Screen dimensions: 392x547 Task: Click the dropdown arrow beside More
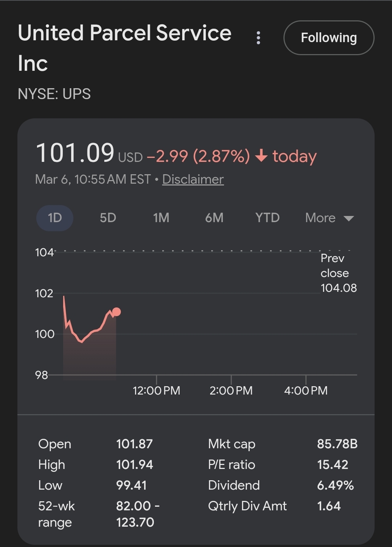click(349, 218)
